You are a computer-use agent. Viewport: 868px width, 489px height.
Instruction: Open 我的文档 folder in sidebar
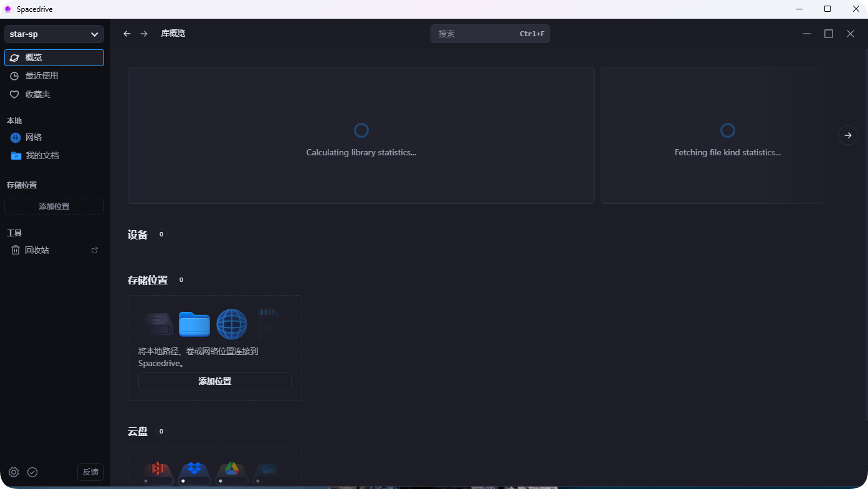point(42,155)
